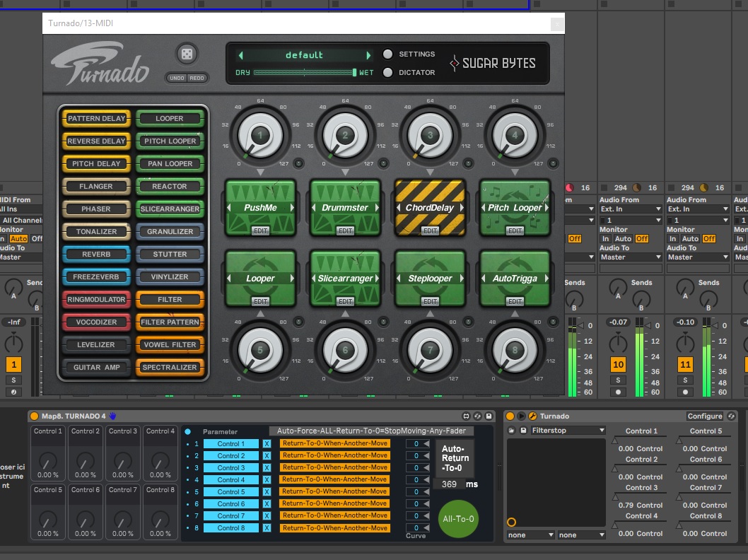The width and height of the screenshot is (748, 560).
Task: Open track 11 Audio To Master dropdown
Action: (x=699, y=257)
